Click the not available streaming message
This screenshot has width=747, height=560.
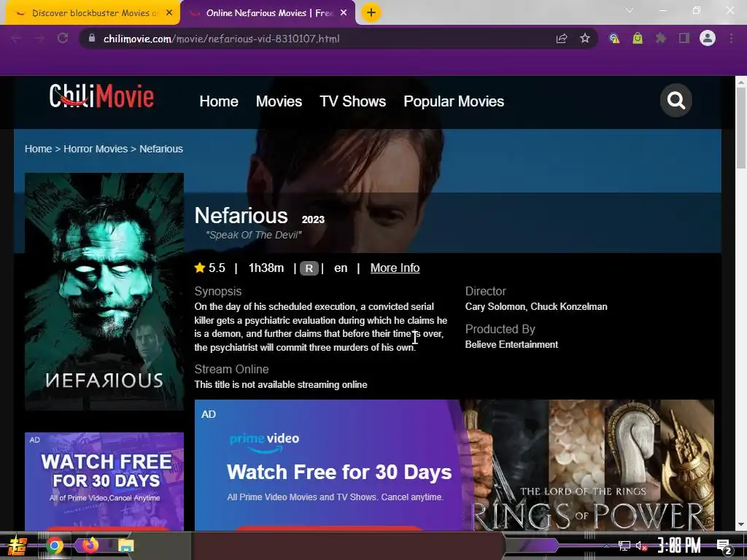(x=281, y=385)
